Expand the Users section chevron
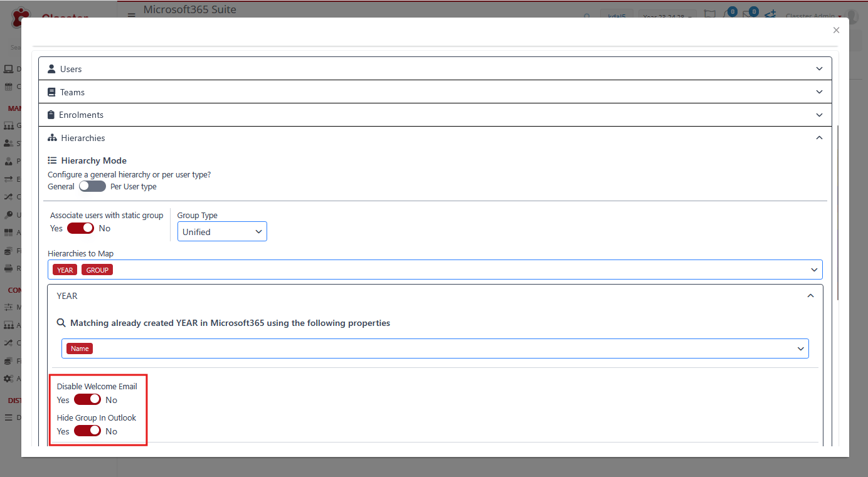The width and height of the screenshot is (868, 477). [x=819, y=69]
